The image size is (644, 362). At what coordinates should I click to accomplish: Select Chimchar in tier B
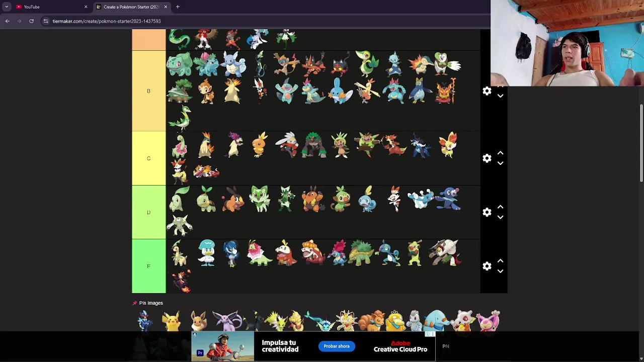click(206, 91)
